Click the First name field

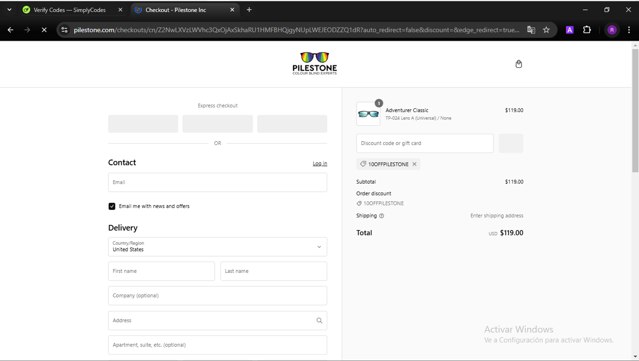tap(161, 271)
